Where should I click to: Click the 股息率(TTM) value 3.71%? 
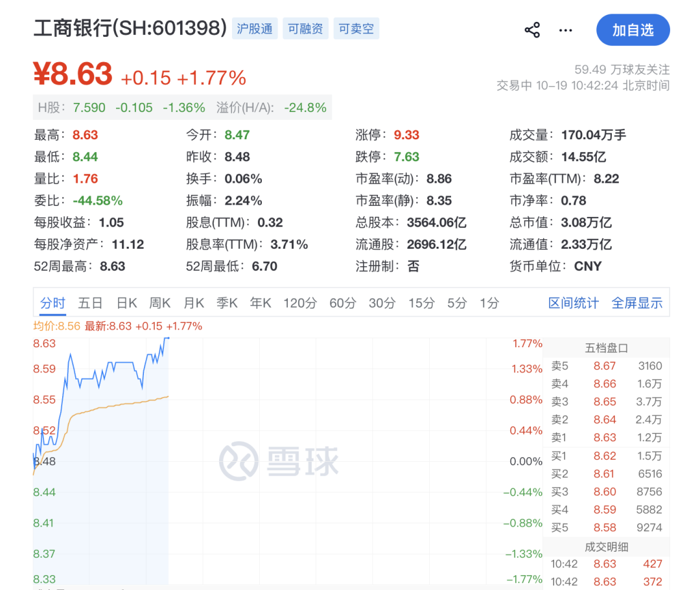[289, 244]
